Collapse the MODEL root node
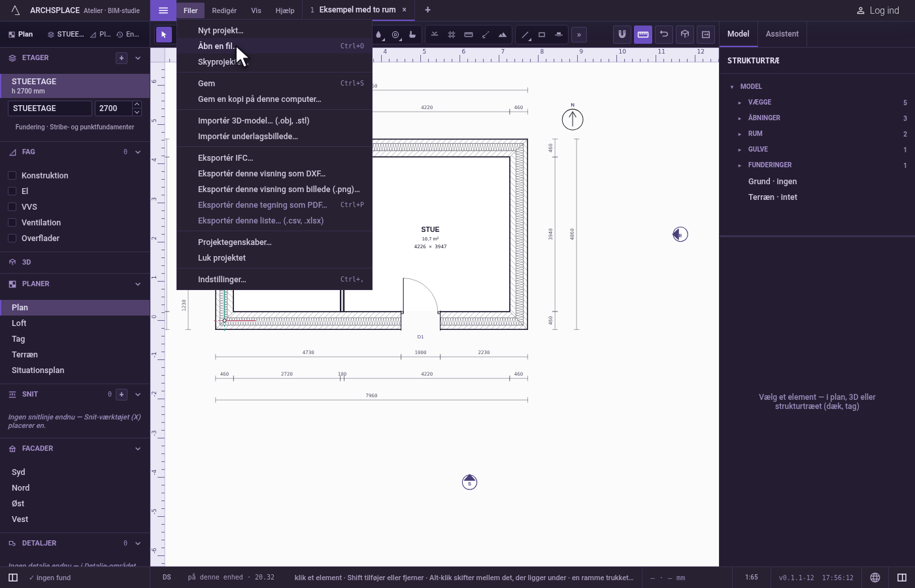The height and width of the screenshot is (588, 915). [x=732, y=87]
